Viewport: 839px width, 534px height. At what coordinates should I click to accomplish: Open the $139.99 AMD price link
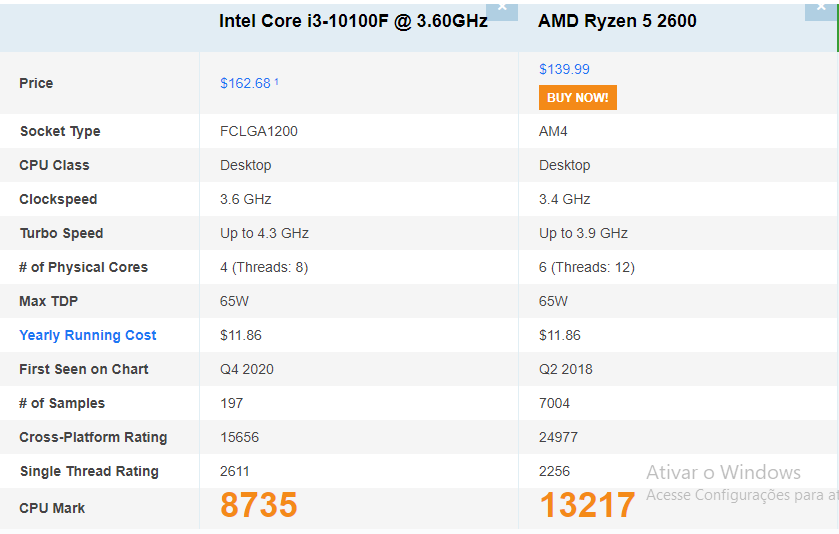[x=564, y=69]
